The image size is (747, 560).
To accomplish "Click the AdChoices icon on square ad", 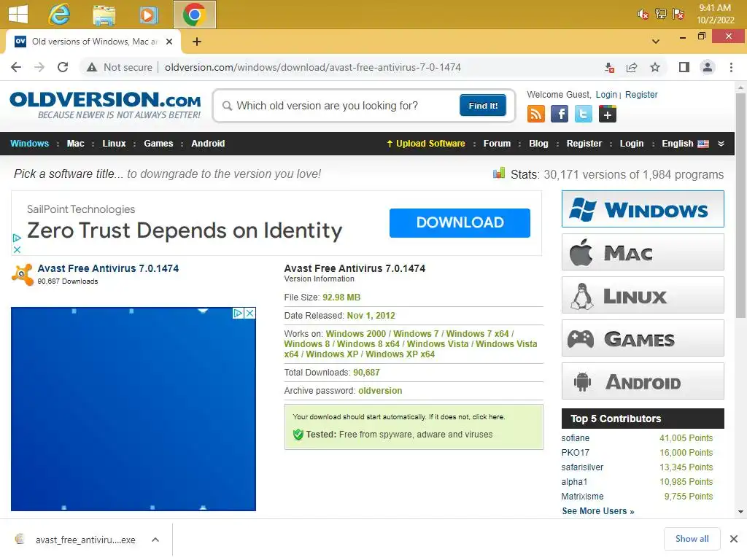I will [239, 313].
